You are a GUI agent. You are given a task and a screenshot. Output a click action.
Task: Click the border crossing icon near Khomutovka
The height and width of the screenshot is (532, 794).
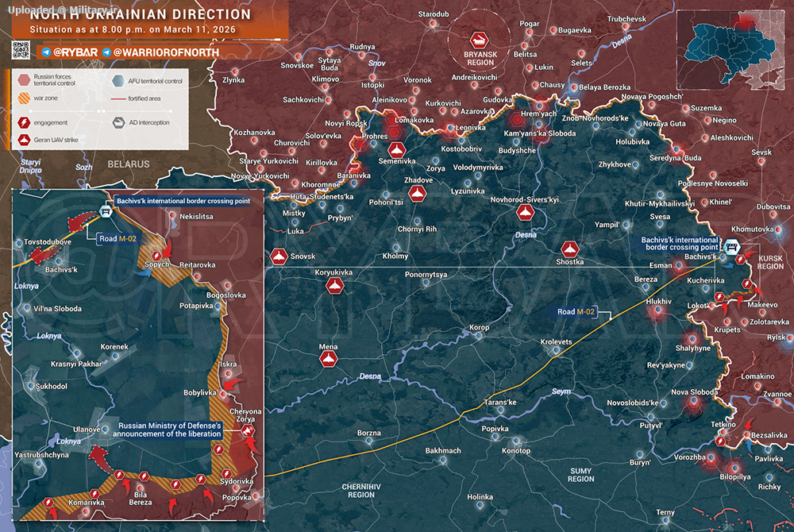730,248
